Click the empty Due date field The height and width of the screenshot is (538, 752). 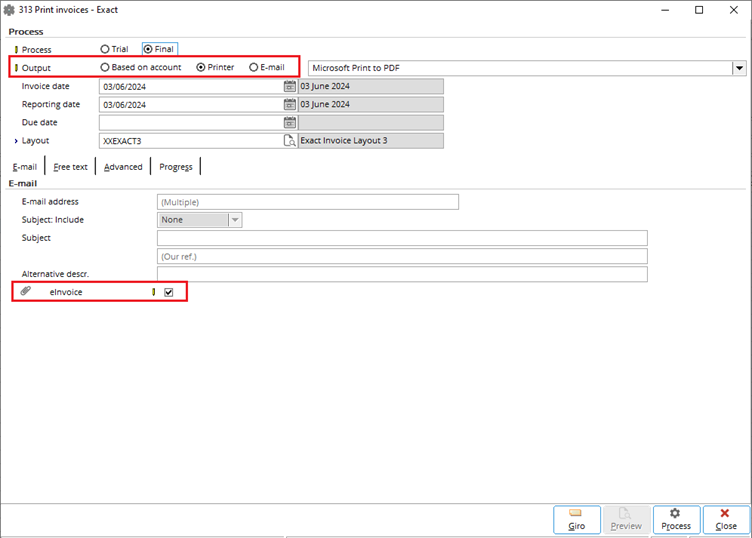(191, 123)
